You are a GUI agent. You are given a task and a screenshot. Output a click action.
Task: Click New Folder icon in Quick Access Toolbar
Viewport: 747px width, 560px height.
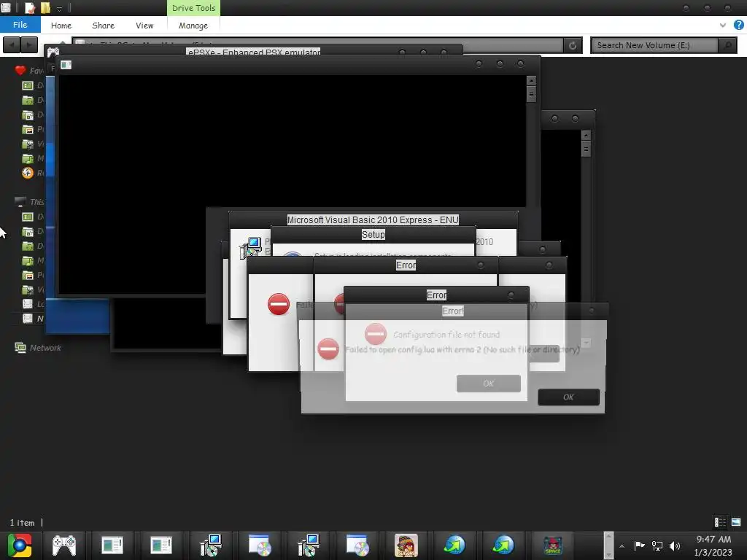(x=45, y=7)
